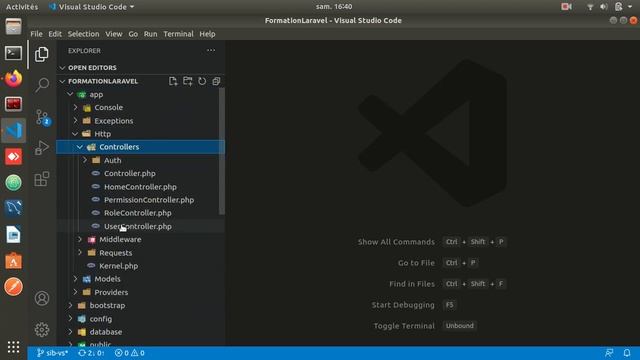Expand the Providers folder
Viewport: 640px width, 360px height.
coord(76,292)
